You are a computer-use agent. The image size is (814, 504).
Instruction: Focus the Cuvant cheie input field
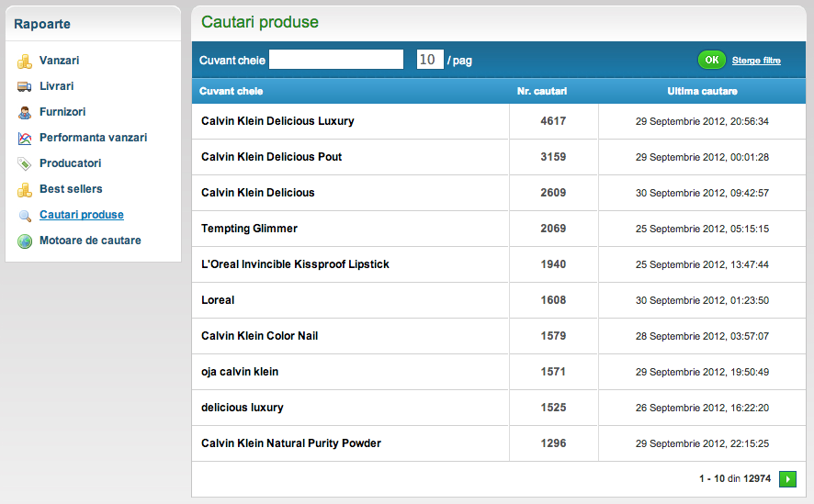click(x=336, y=59)
